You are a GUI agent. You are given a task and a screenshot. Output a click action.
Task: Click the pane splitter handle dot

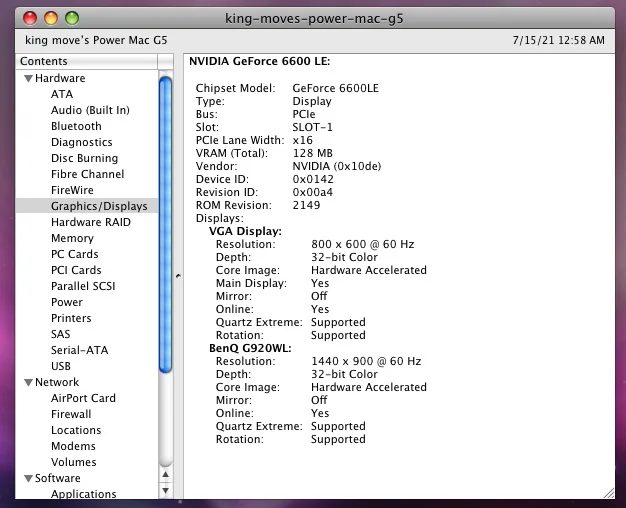(x=178, y=276)
